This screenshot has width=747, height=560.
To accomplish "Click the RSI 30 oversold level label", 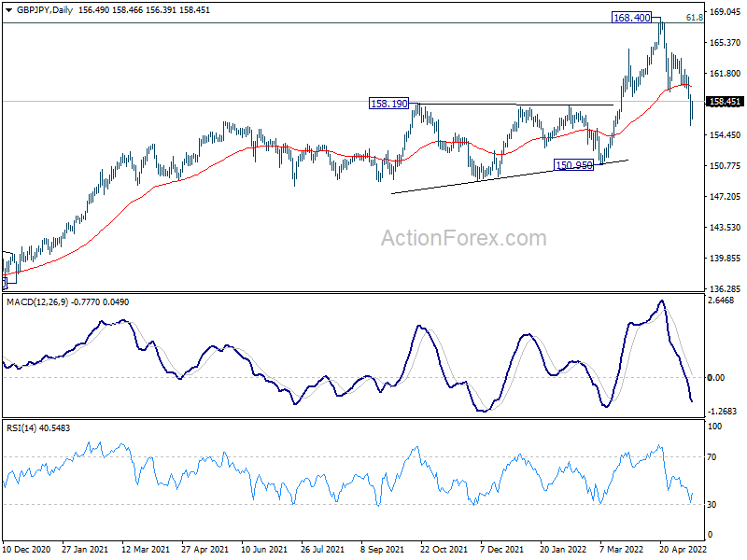I will pyautogui.click(x=712, y=504).
